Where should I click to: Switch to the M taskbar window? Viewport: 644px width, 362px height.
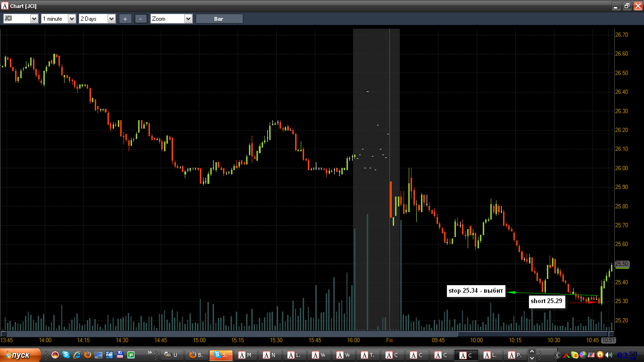click(x=246, y=355)
